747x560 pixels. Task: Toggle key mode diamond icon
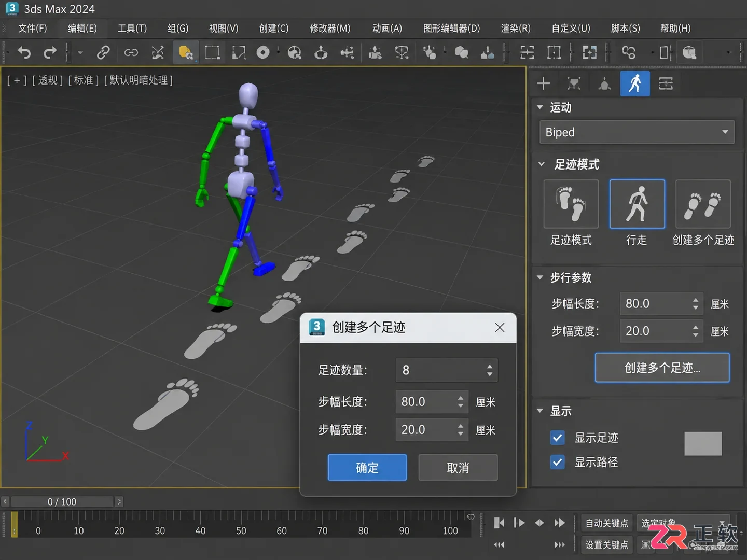click(539, 523)
